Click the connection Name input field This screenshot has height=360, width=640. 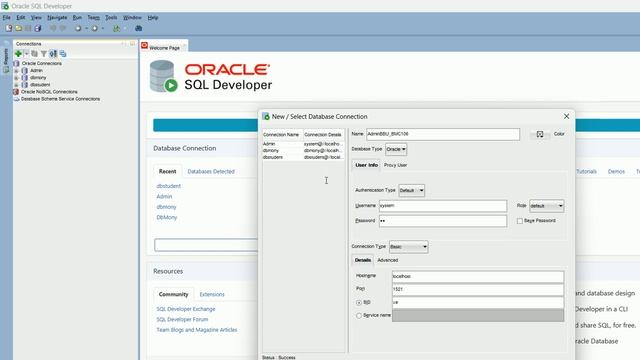443,134
